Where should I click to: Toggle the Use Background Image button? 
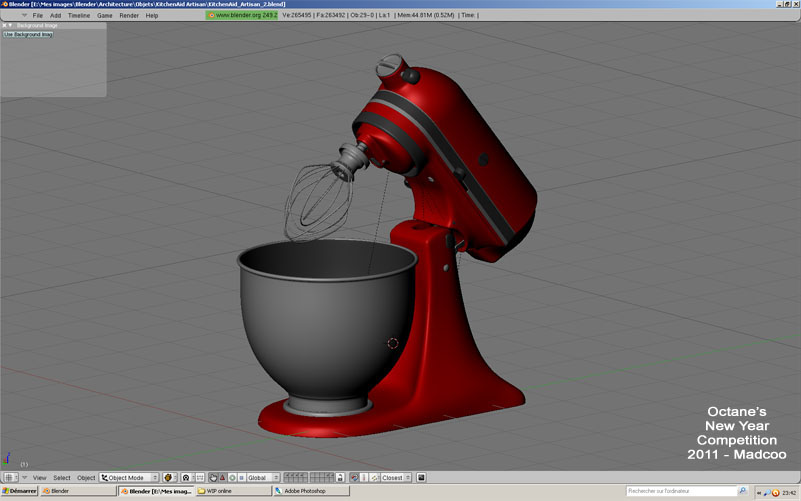tap(28, 34)
